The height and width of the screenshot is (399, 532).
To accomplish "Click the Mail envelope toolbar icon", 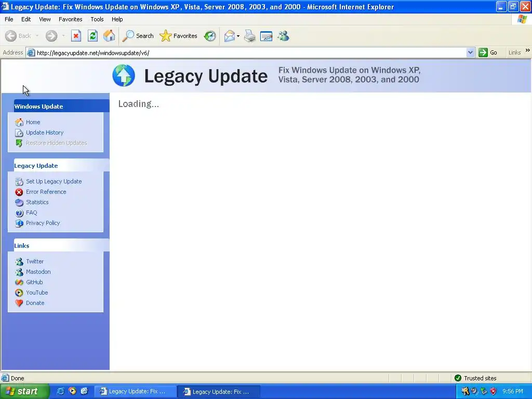I will coord(229,36).
